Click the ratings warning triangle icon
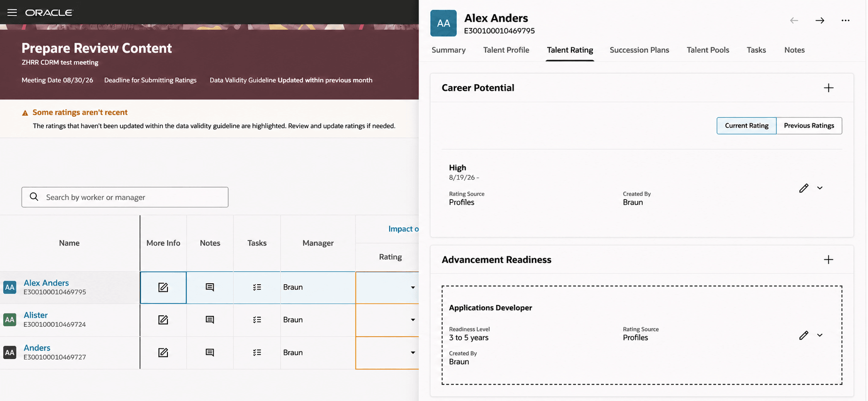The height and width of the screenshot is (401, 868). point(25,112)
